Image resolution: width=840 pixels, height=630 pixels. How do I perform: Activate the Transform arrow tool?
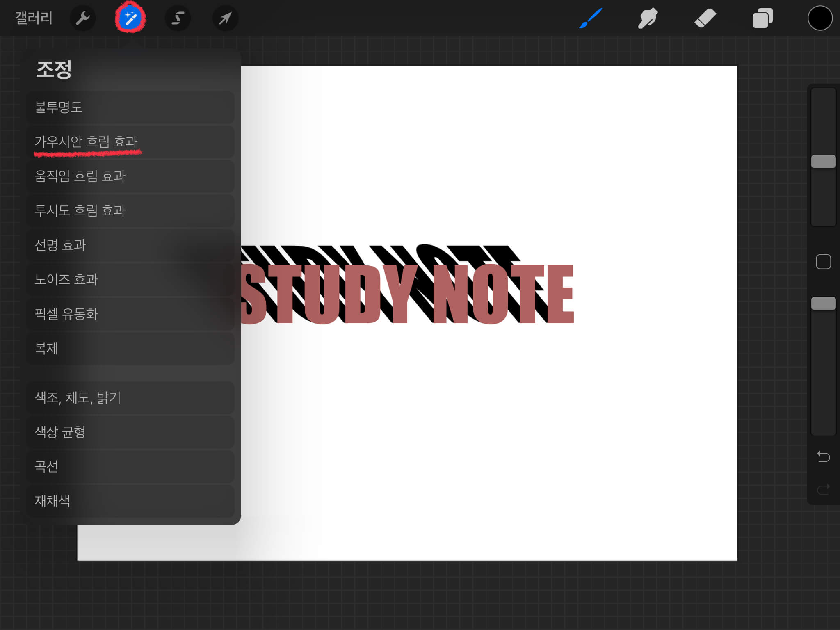click(225, 18)
